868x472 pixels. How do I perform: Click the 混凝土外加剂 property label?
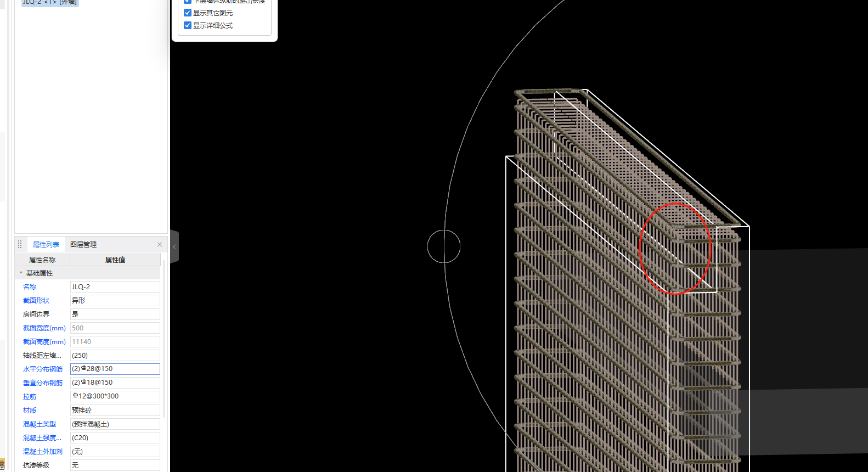click(43, 451)
